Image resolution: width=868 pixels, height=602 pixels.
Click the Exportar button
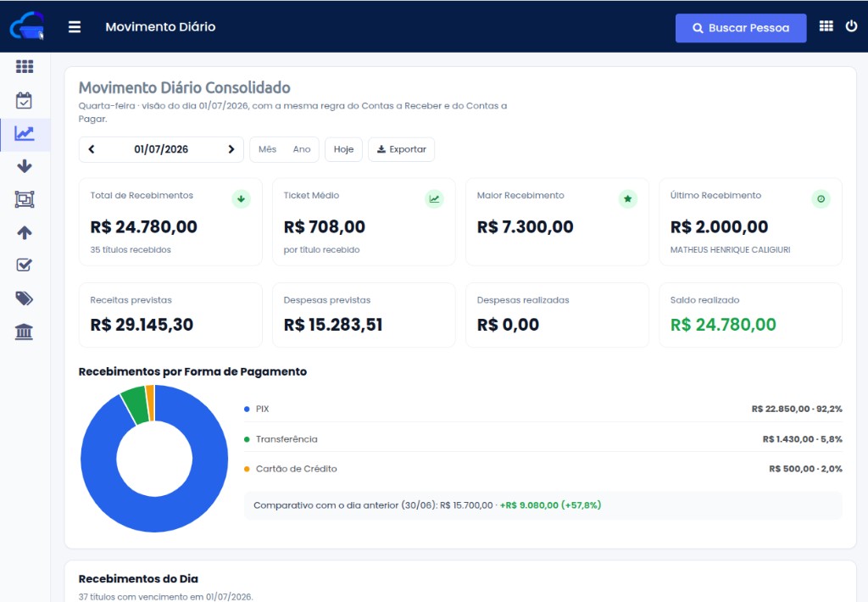coord(401,149)
